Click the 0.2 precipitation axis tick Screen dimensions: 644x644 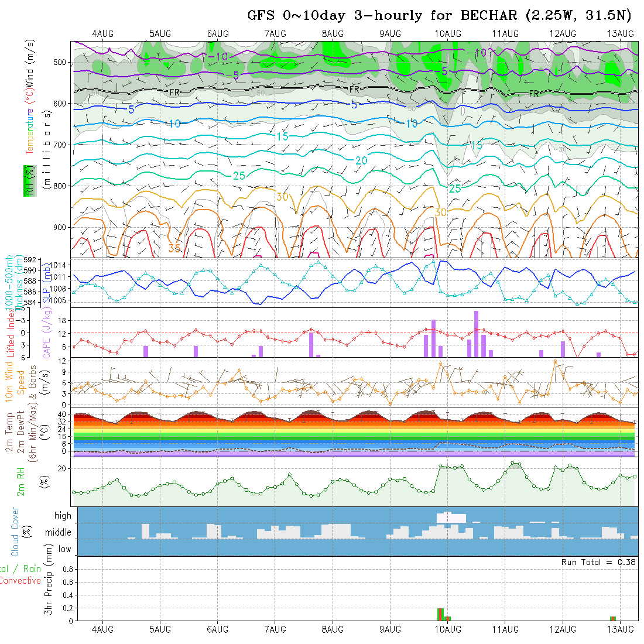pyautogui.click(x=68, y=608)
